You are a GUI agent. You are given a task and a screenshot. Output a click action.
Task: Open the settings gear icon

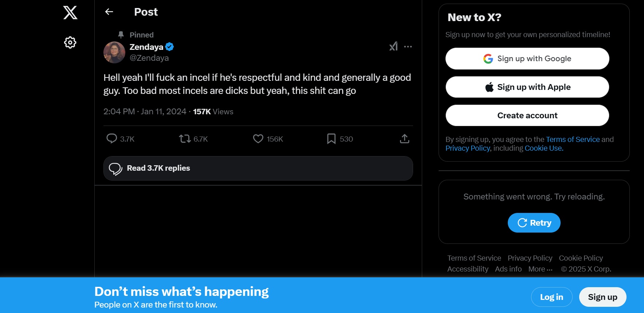pyautogui.click(x=70, y=43)
